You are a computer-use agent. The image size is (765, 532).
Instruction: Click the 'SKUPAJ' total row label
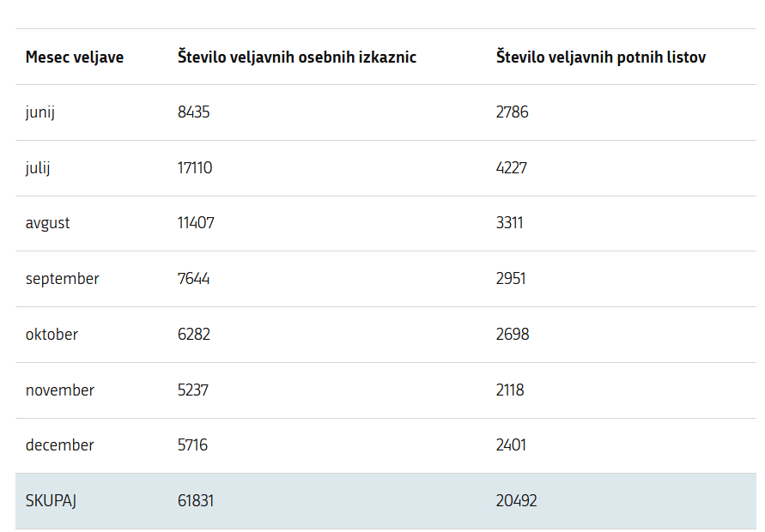point(51,501)
